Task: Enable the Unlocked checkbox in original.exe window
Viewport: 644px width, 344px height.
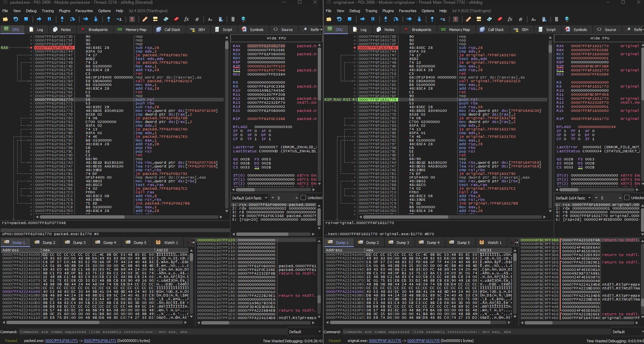Action: click(x=627, y=198)
